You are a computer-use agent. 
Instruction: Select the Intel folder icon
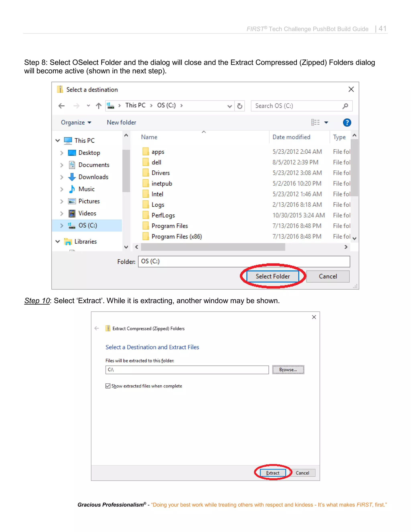pos(146,194)
